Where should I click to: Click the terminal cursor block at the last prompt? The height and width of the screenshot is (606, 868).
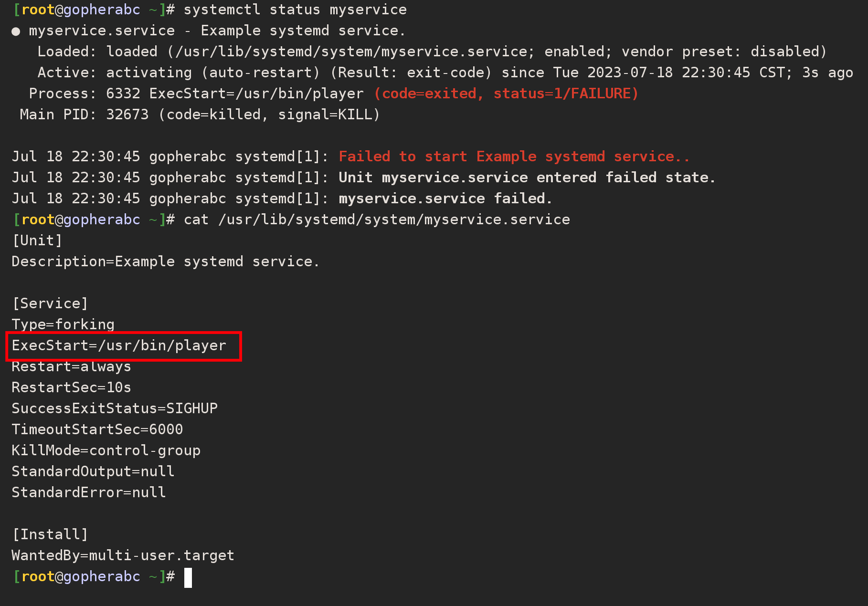pyautogui.click(x=188, y=577)
